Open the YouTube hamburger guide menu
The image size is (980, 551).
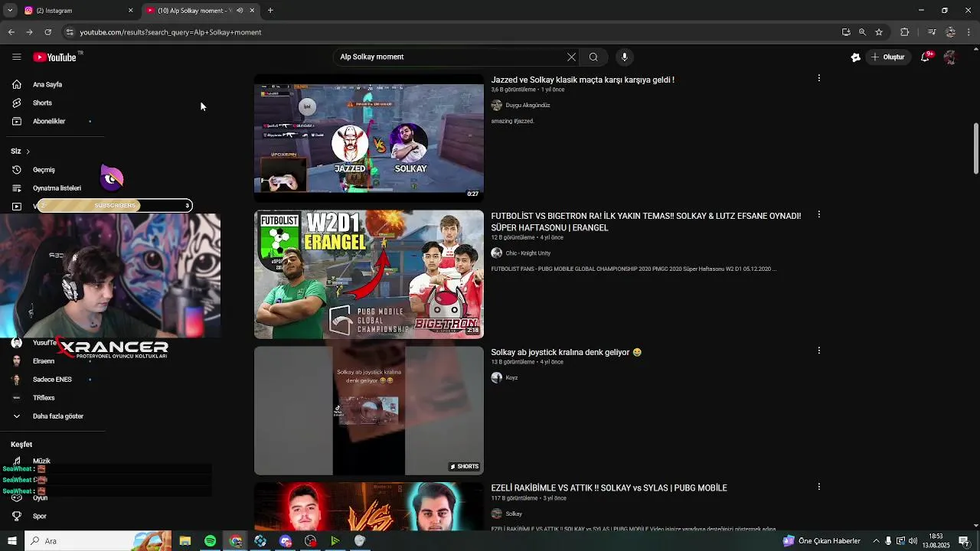(16, 57)
